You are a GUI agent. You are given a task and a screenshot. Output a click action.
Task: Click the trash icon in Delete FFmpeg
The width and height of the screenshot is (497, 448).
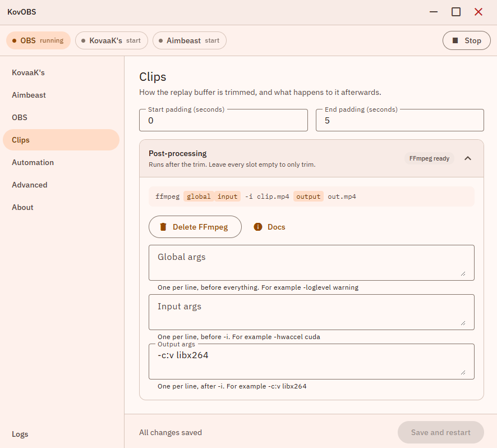[163, 227]
